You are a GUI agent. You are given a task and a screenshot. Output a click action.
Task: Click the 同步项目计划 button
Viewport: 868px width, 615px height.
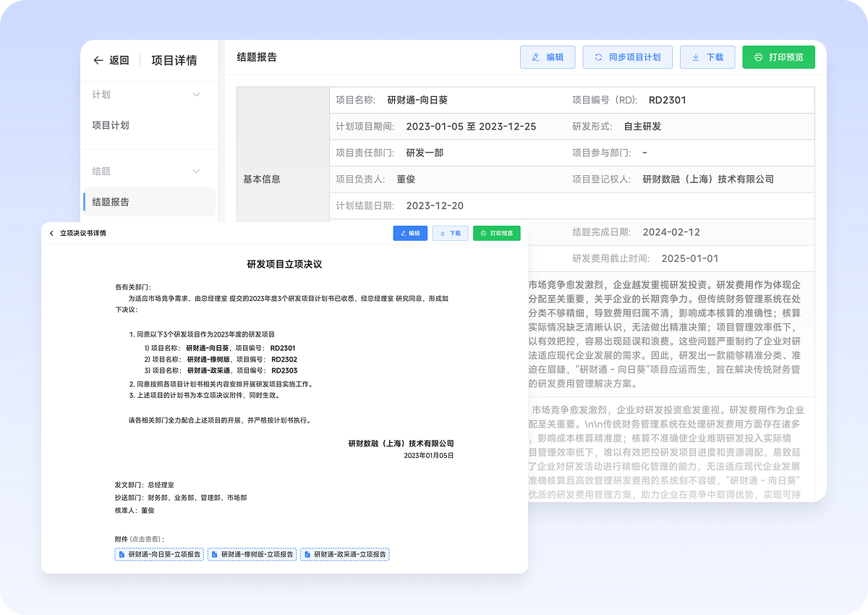[x=627, y=57]
